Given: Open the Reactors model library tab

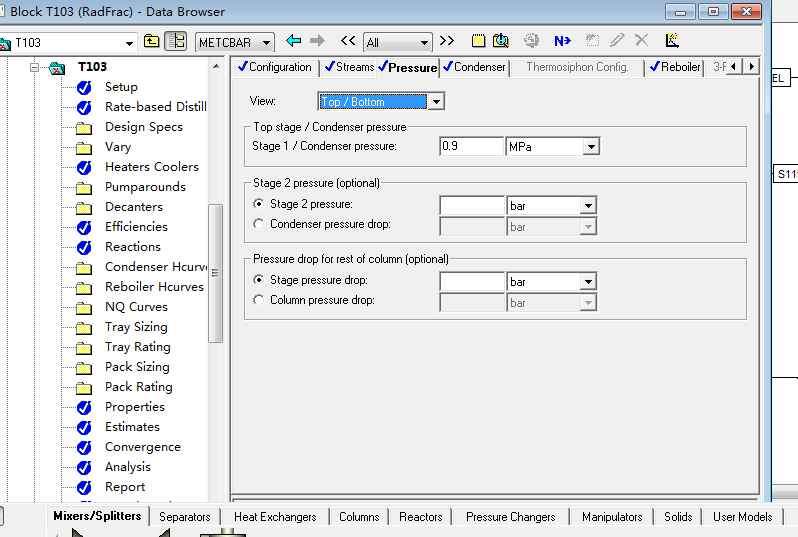Looking at the screenshot, I should (x=421, y=517).
